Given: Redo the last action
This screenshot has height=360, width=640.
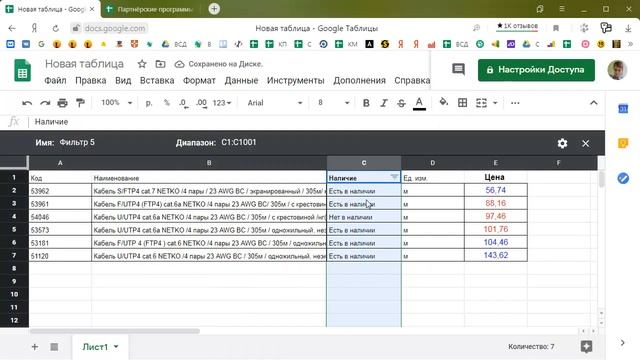Looking at the screenshot, I should pos(45,103).
